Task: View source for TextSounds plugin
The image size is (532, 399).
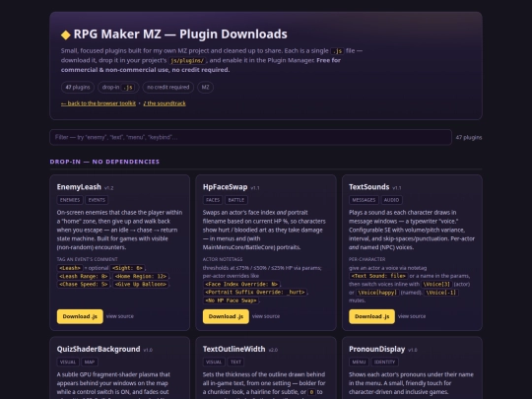Action: pos(412,316)
